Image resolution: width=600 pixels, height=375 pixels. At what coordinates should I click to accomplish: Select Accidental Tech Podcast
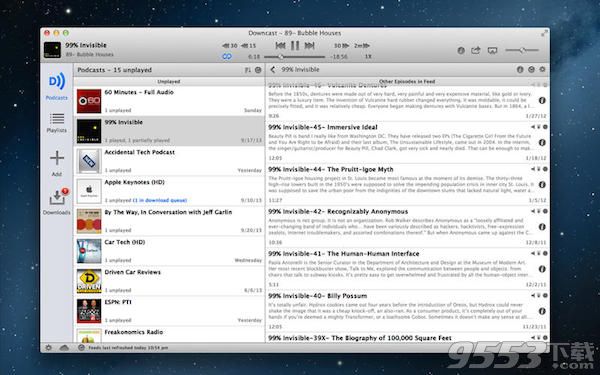169,161
